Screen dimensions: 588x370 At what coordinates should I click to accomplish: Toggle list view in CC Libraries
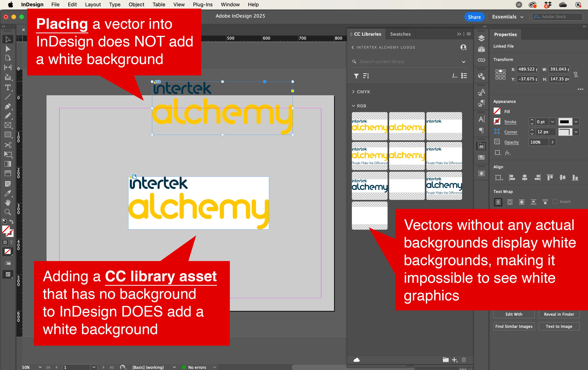tap(464, 76)
